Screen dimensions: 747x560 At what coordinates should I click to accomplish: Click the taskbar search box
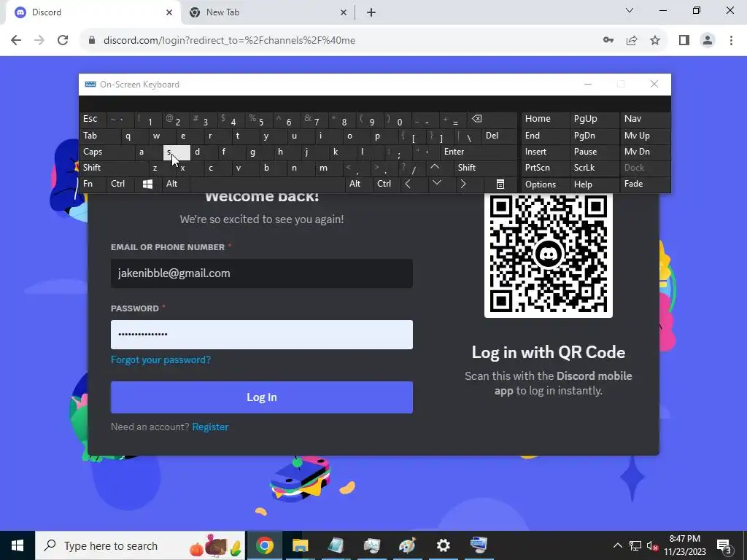click(x=140, y=545)
